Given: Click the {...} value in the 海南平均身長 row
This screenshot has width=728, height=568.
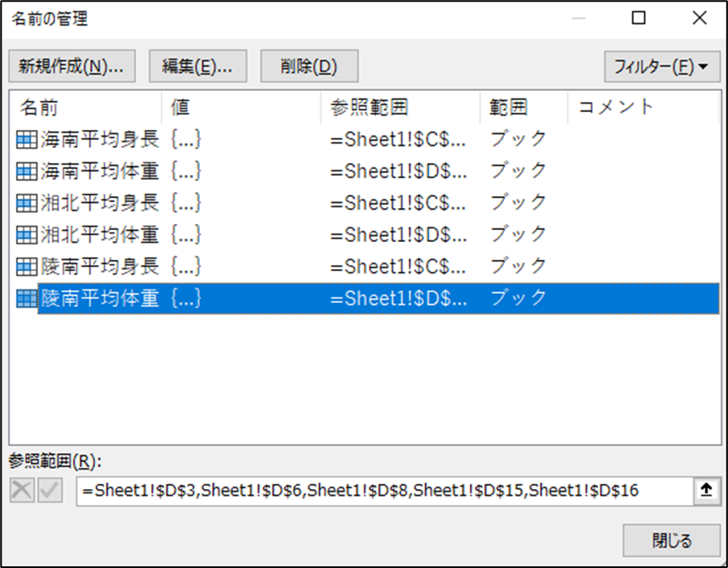Looking at the screenshot, I should (x=186, y=140).
